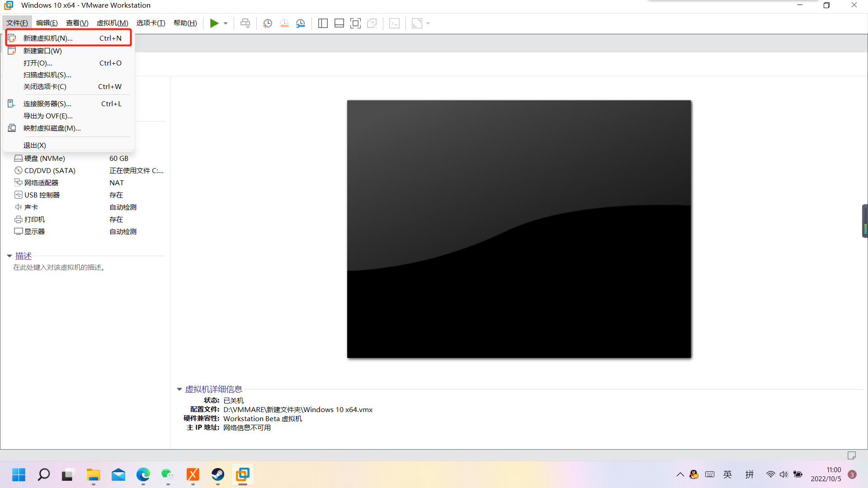Click the USB 控制器 device row

[x=89, y=195]
